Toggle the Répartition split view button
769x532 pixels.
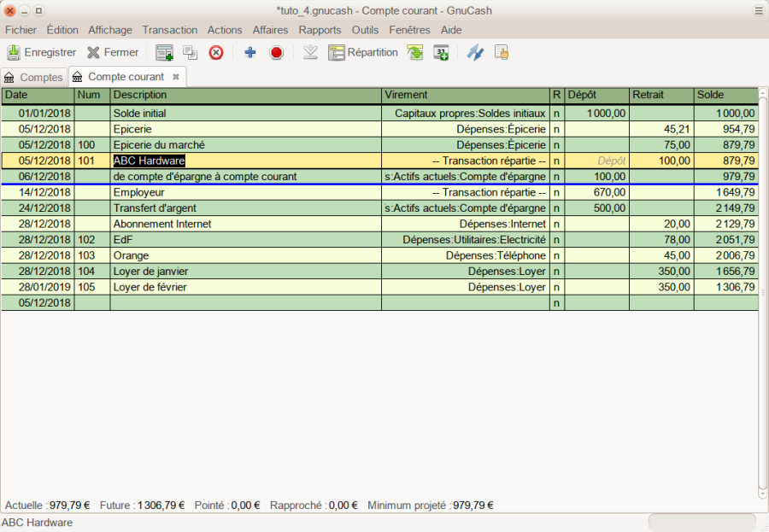(x=363, y=52)
